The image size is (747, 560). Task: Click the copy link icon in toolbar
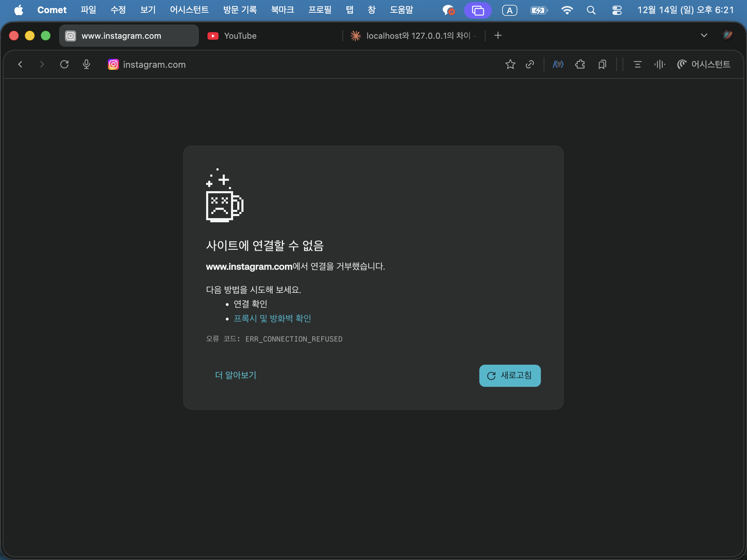point(529,64)
